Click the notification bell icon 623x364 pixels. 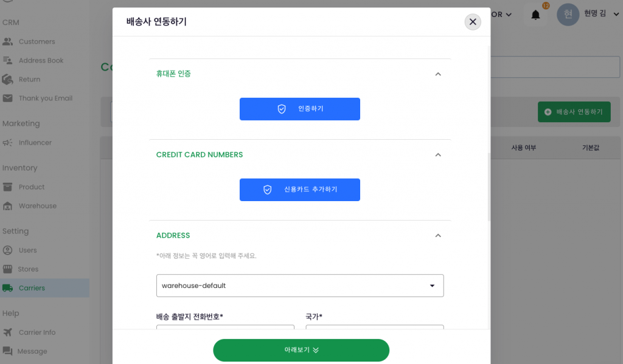[x=535, y=15]
